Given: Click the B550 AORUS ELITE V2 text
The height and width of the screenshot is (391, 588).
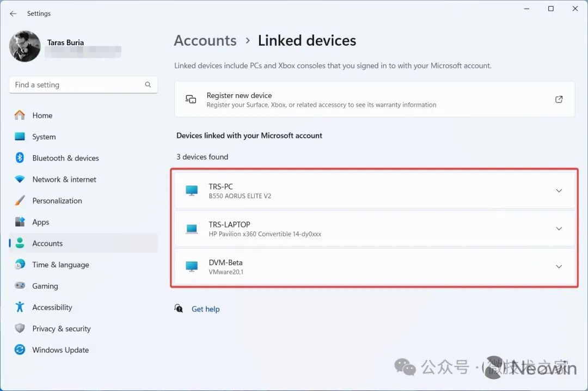Looking at the screenshot, I should click(x=240, y=196).
